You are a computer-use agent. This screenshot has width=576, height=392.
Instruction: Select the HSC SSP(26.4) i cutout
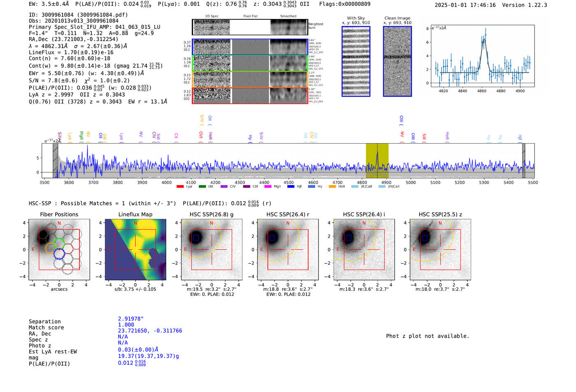[364, 250]
